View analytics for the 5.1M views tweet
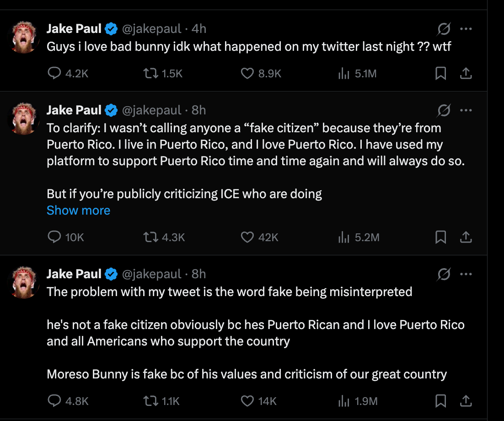504x421 pixels. (343, 73)
